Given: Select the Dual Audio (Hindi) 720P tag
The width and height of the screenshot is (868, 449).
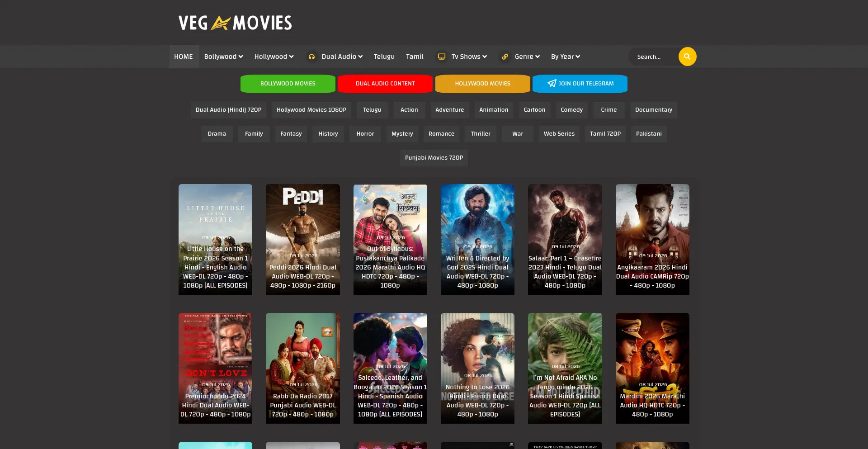Looking at the screenshot, I should (x=228, y=110).
